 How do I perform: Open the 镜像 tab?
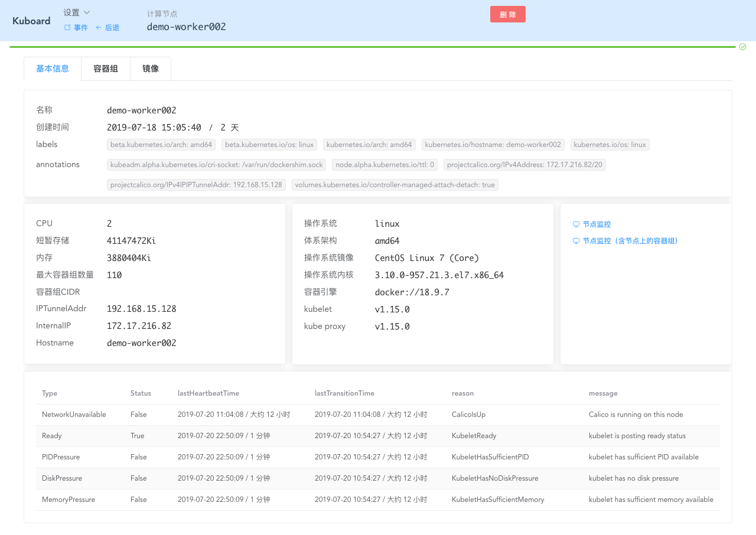(151, 68)
